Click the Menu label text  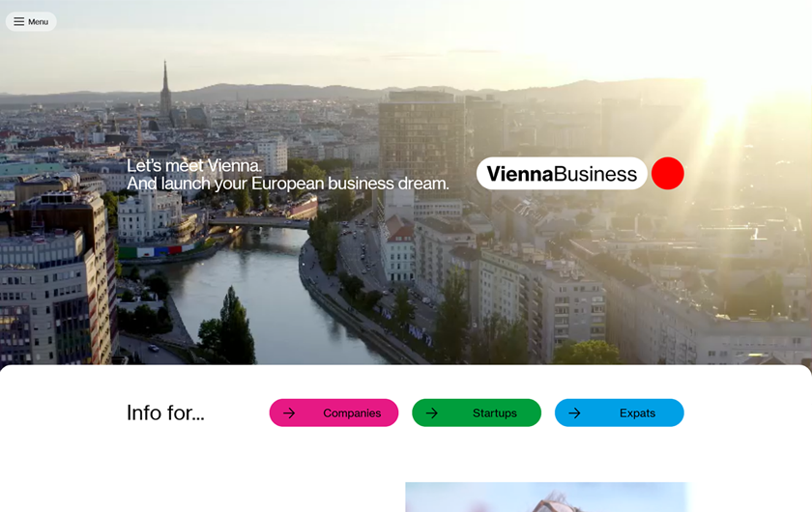pos(39,22)
